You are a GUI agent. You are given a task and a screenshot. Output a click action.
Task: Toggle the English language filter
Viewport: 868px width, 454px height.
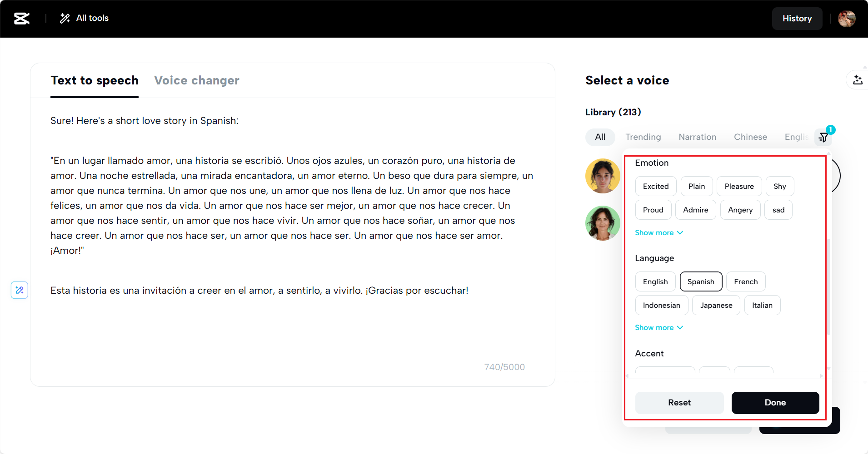(x=655, y=281)
